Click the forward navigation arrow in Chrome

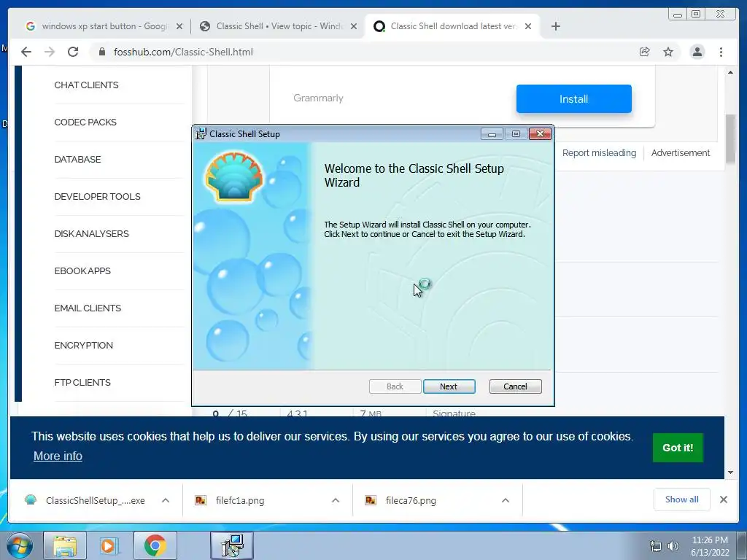coord(50,52)
